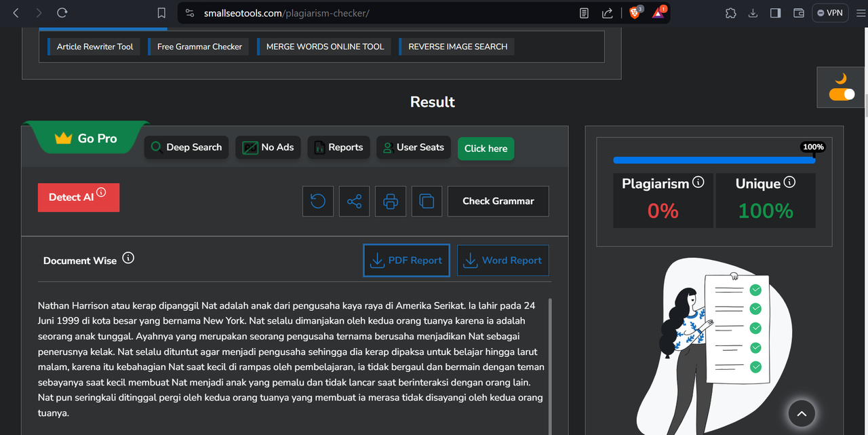Click the green Click here button
The width and height of the screenshot is (868, 435).
tap(486, 149)
